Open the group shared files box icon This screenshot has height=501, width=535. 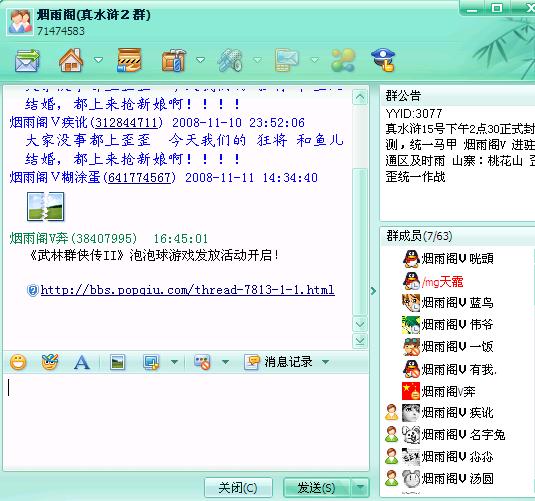129,60
